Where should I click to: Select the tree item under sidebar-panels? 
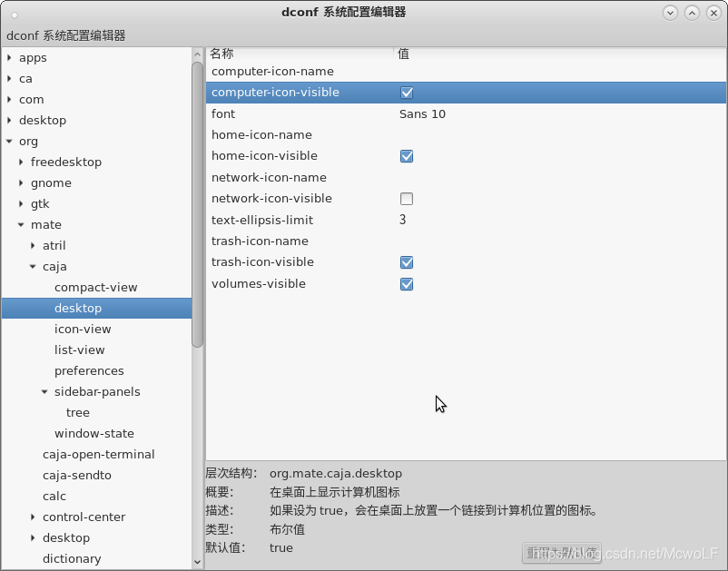(x=78, y=413)
